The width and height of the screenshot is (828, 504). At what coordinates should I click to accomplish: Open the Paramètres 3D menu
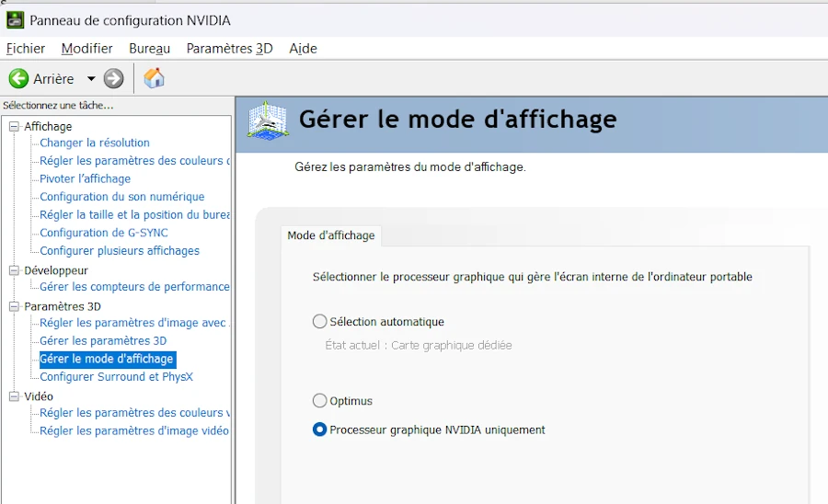pos(229,49)
